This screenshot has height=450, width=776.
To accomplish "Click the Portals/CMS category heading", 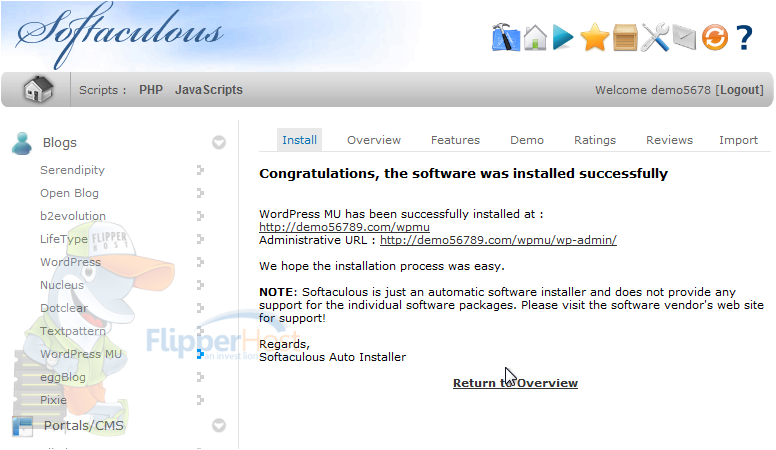I will pos(84,426).
